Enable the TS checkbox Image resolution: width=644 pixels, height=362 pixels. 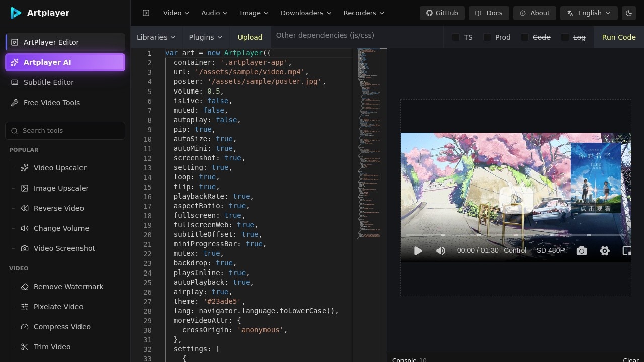point(456,37)
